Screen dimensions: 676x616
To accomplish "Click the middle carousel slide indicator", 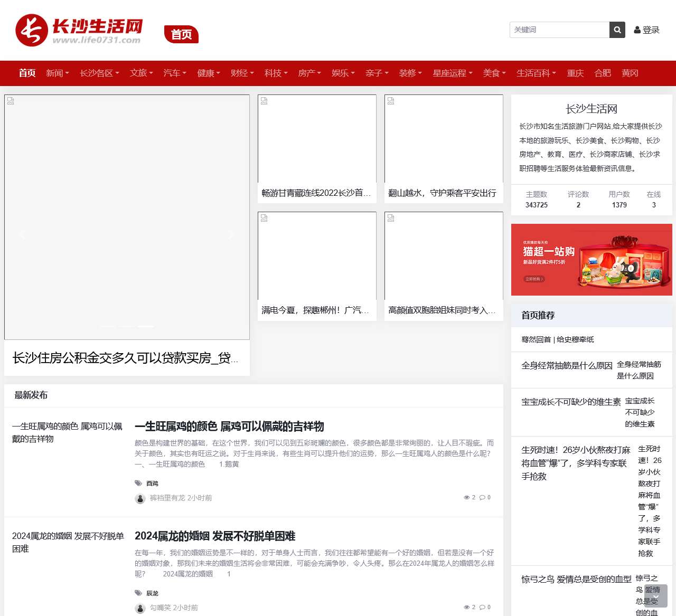I will click(127, 327).
